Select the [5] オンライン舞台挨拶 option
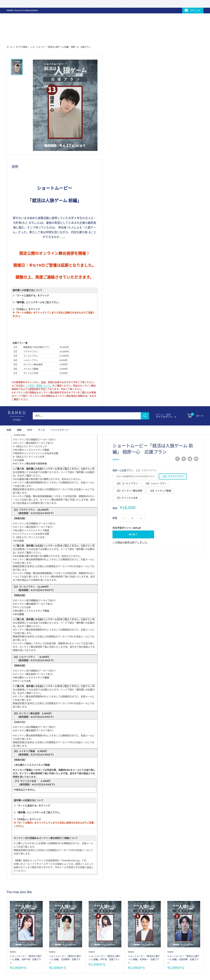This screenshot has height=980, width=210. (x=129, y=491)
